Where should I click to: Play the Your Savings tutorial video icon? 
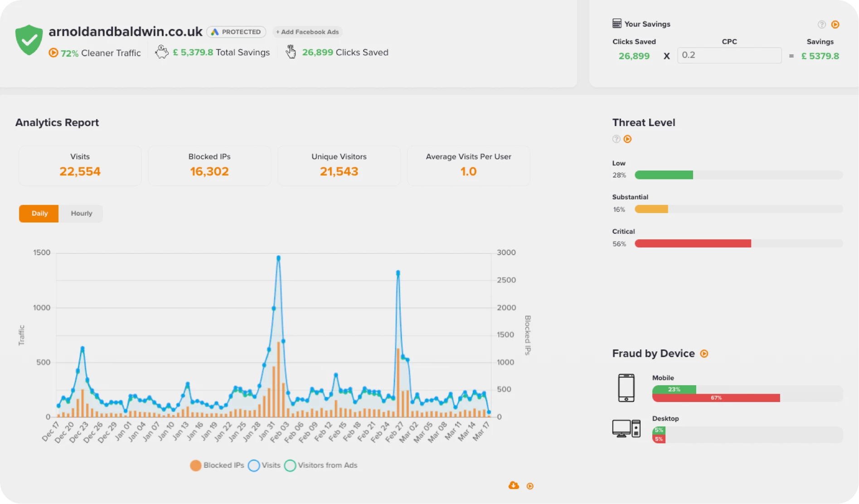pyautogui.click(x=835, y=24)
